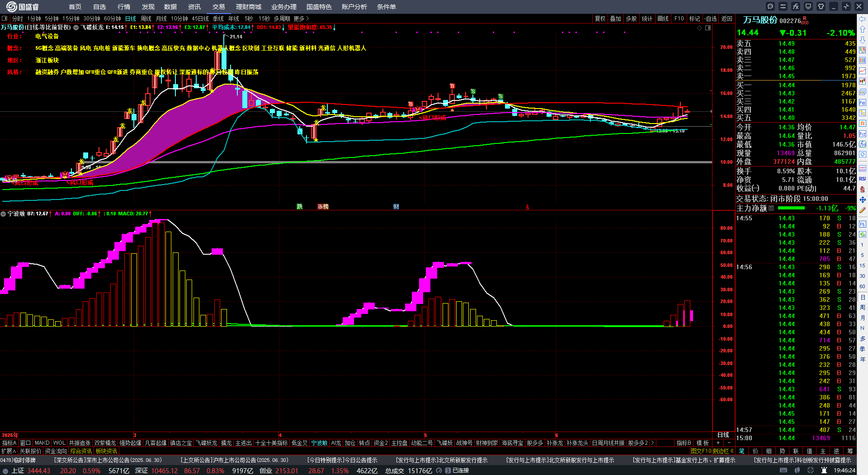Expand the 更多 periods menu
Screen dimensions: 868x475
click(x=302, y=19)
